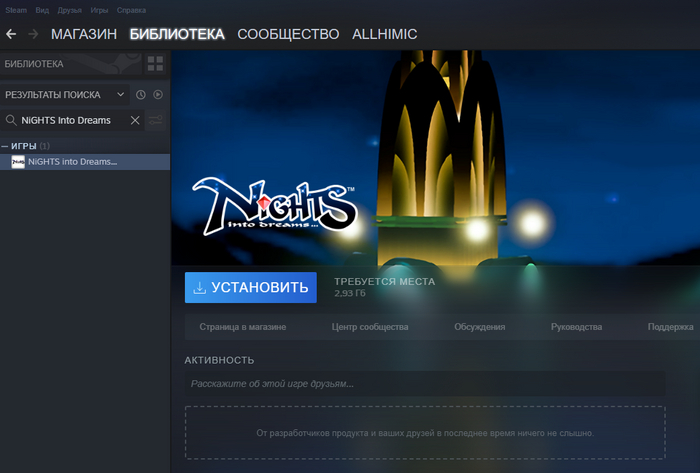700x473 pixels.
Task: Open Руководства link
Action: 576,327
